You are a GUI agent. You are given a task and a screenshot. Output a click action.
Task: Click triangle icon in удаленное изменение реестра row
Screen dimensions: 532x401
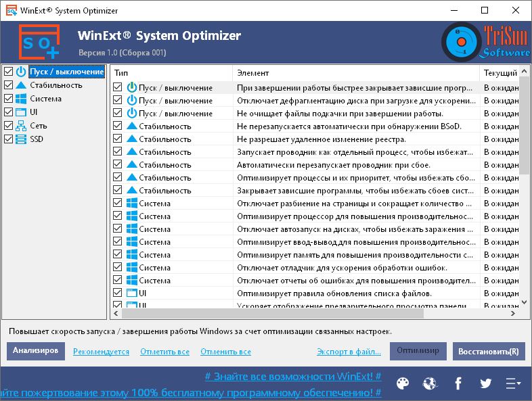pyautogui.click(x=131, y=139)
